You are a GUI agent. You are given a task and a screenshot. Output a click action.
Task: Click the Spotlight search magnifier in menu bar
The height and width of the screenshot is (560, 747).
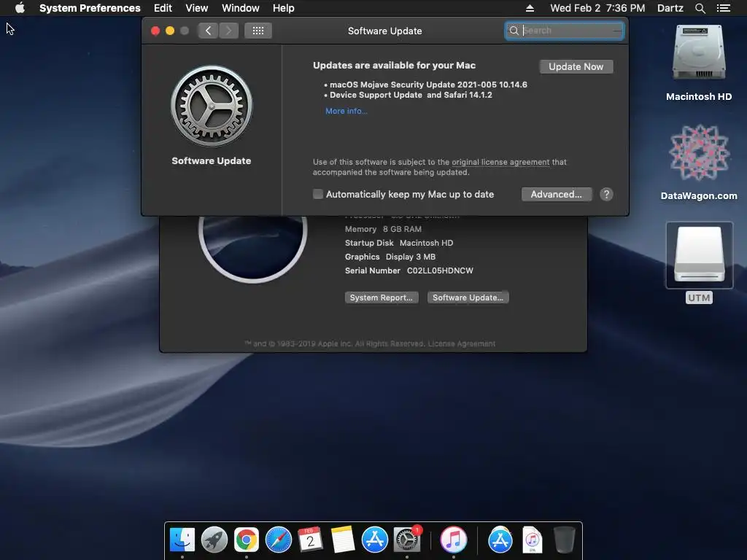[700, 8]
